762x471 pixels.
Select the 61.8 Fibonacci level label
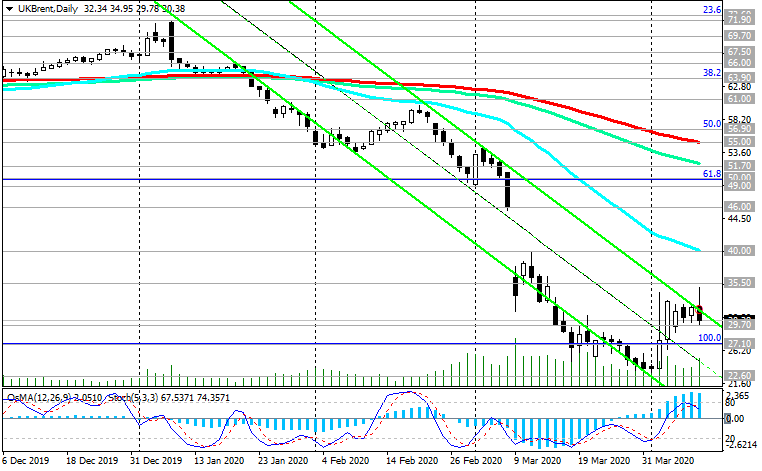(712, 174)
